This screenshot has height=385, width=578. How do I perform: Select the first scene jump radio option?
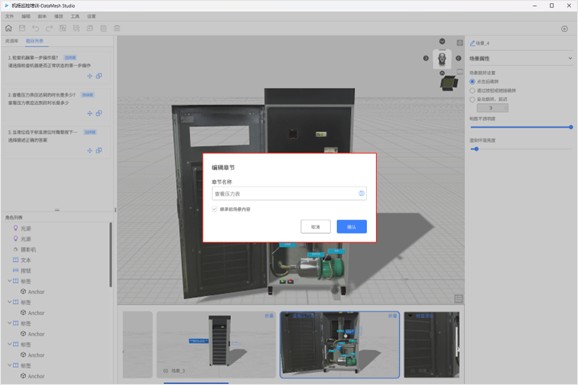click(472, 81)
